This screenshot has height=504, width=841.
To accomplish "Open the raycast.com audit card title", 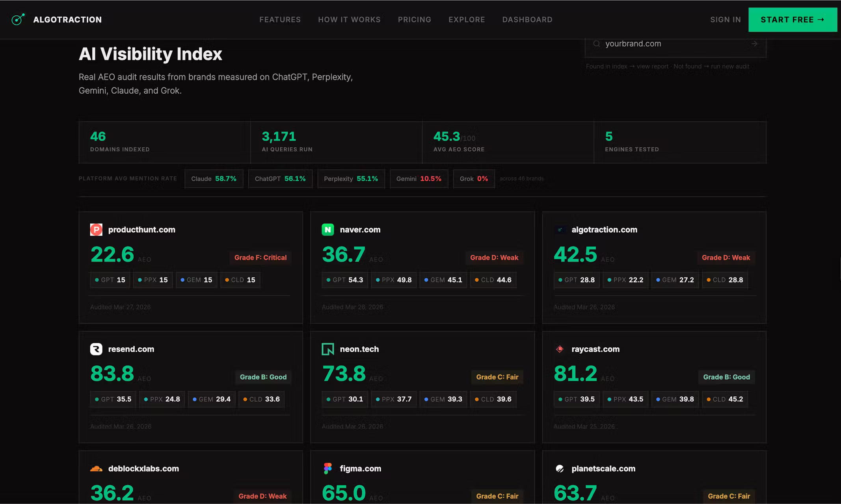I will pyautogui.click(x=595, y=349).
